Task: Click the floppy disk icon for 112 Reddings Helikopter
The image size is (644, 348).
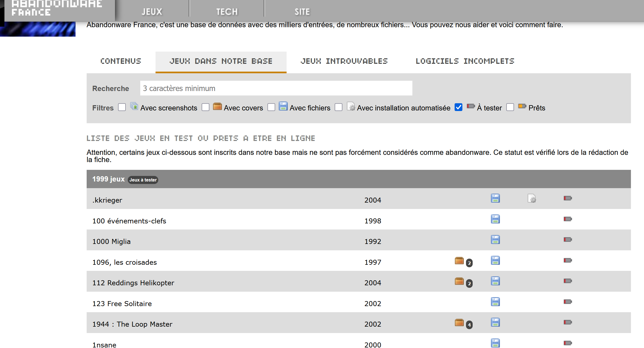Action: [x=495, y=281]
